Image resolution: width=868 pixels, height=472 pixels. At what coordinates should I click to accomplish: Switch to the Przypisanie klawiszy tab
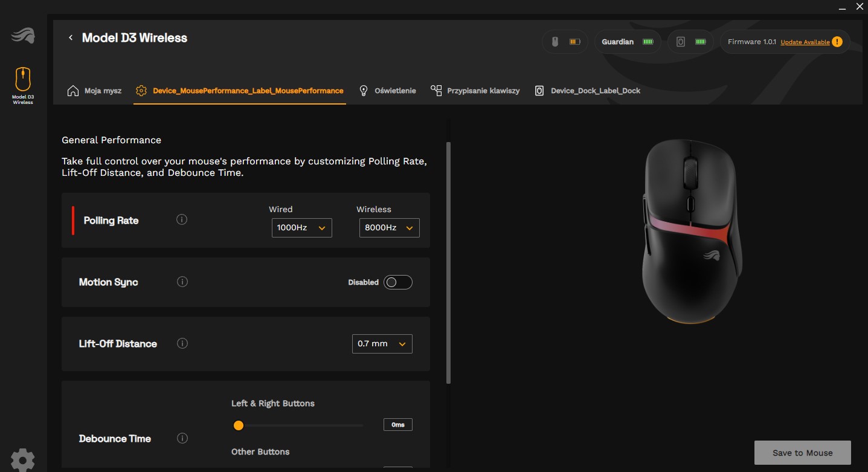[x=475, y=91]
